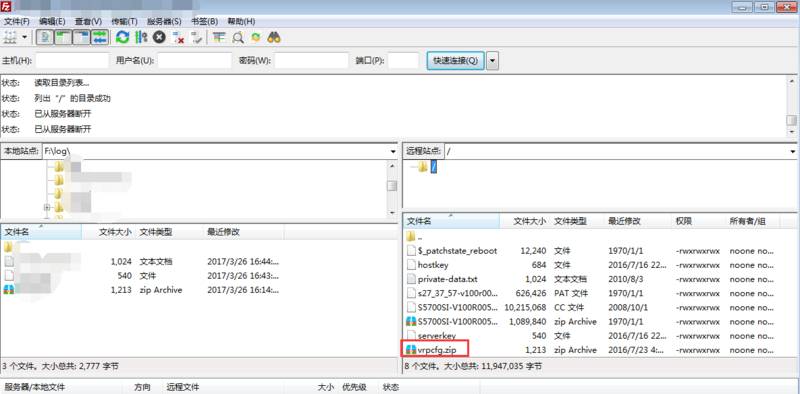This screenshot has height=394, width=800.
Task: Expand the 远程站点 path dropdown
Action: pos(792,152)
